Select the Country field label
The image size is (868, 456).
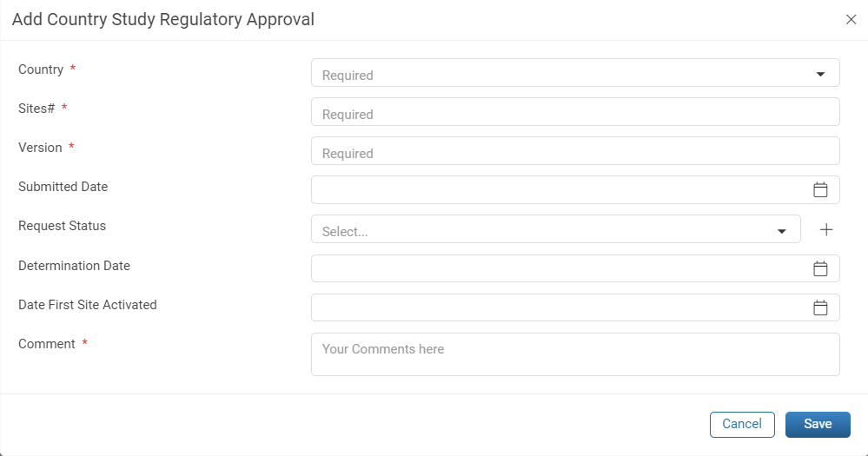click(x=41, y=69)
